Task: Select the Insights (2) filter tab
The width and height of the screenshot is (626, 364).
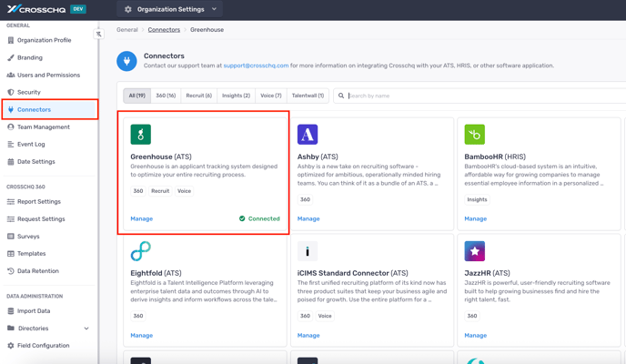Action: click(x=236, y=96)
